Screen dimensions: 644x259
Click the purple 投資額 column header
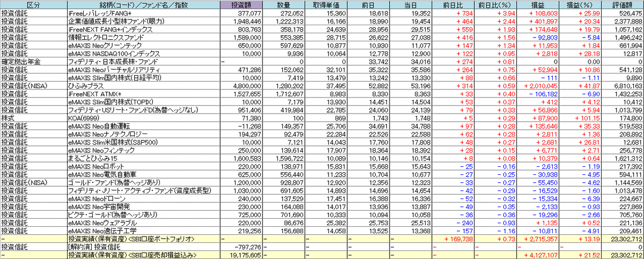pyautogui.click(x=242, y=4)
